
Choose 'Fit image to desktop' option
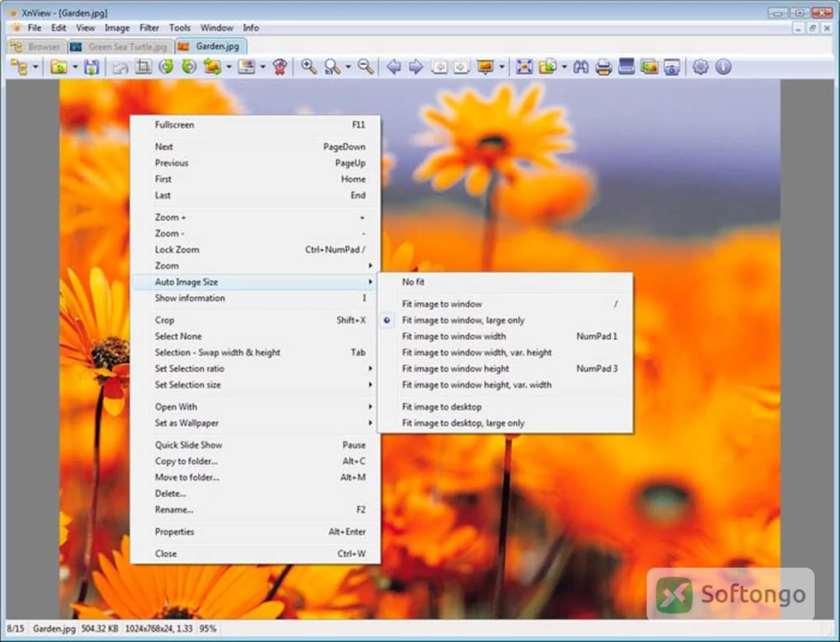click(x=505, y=407)
